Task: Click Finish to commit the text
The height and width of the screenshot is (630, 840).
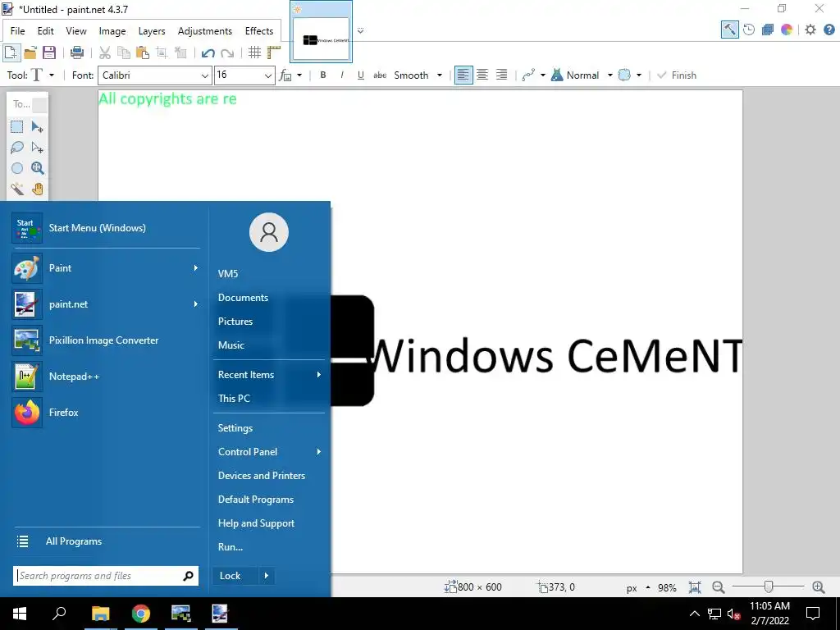Action: point(677,75)
